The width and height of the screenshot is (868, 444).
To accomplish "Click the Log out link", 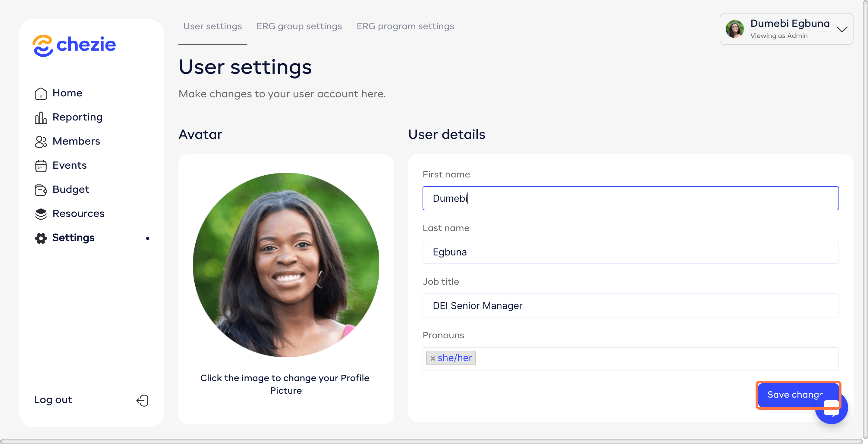I will [53, 399].
